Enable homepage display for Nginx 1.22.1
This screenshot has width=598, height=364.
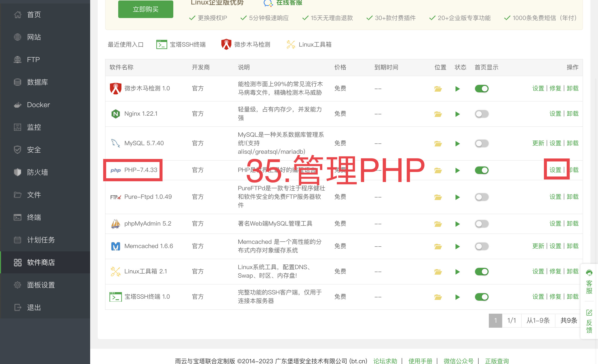point(482,114)
